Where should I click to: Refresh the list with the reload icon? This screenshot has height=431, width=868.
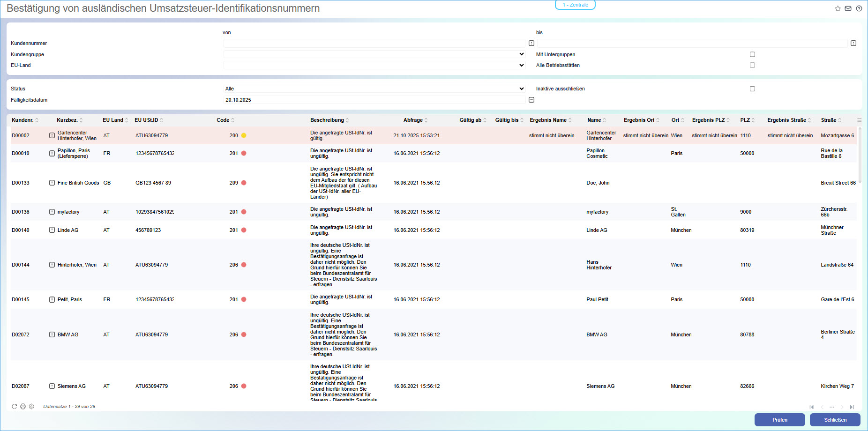[14, 407]
